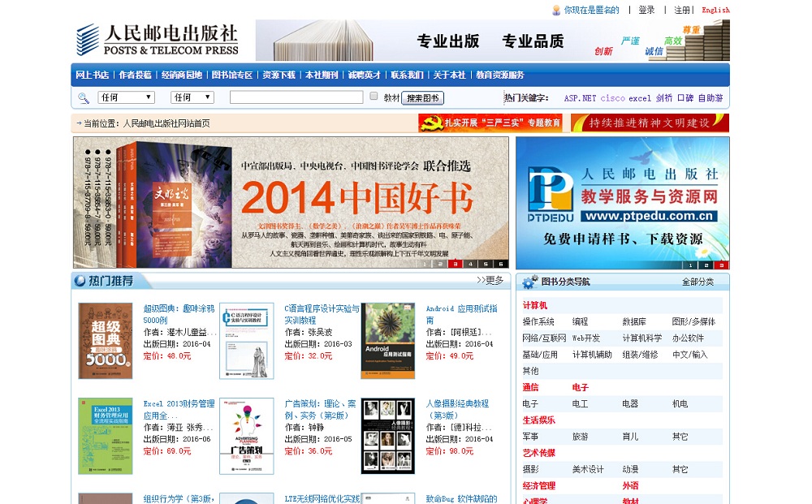
Task: Click the gear icon beside 图书分类导航
Action: (529, 282)
